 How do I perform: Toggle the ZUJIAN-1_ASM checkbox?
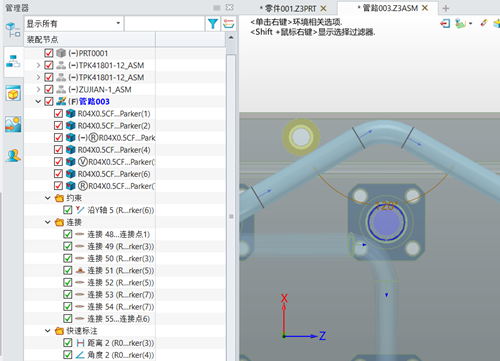[49, 89]
